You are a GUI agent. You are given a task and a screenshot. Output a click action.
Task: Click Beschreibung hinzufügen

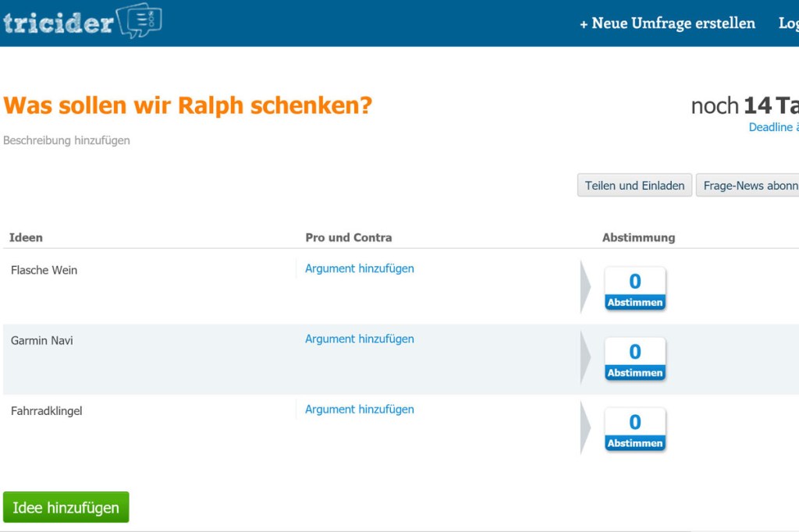coord(66,140)
